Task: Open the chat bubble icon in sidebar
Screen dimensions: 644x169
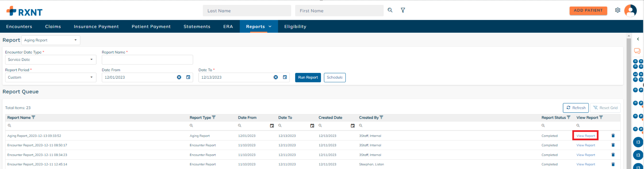Action: point(637,51)
